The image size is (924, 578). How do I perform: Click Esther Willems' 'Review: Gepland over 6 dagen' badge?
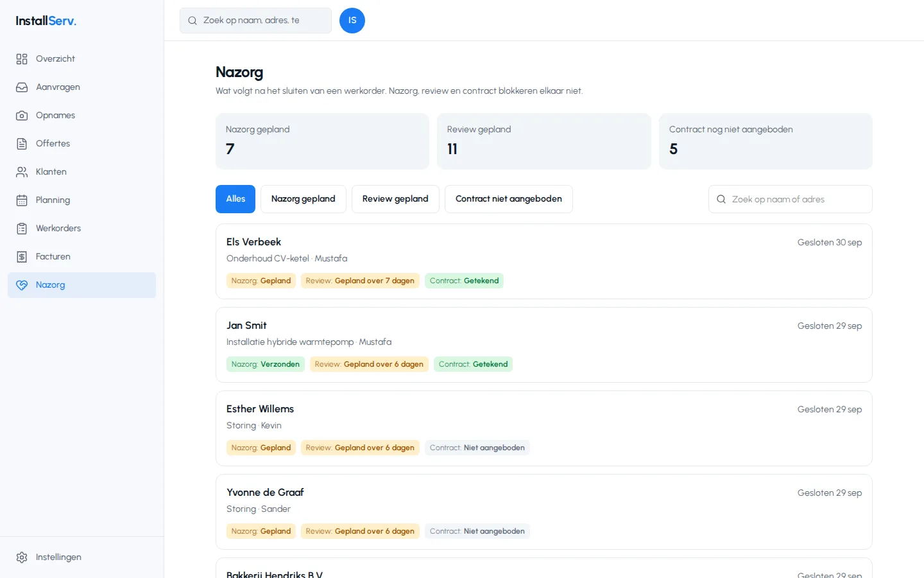pos(360,448)
